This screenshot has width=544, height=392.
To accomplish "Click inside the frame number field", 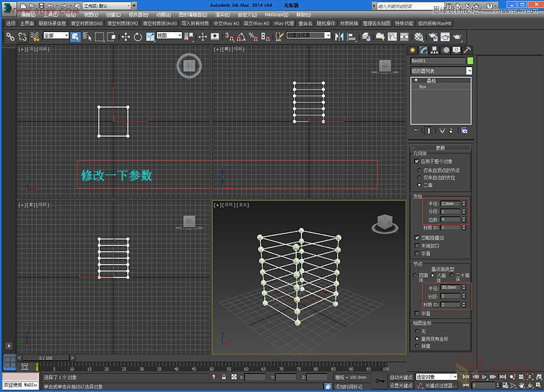I will coord(484,385).
